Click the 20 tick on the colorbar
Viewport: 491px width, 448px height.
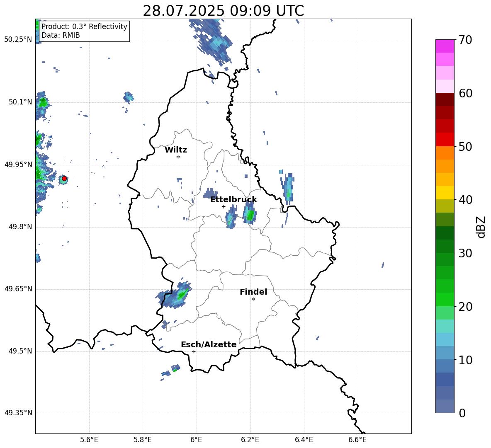point(465,306)
